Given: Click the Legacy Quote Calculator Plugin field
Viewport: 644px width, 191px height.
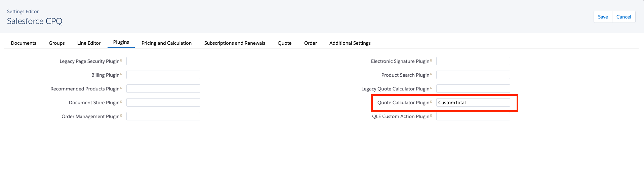Looking at the screenshot, I should [473, 89].
